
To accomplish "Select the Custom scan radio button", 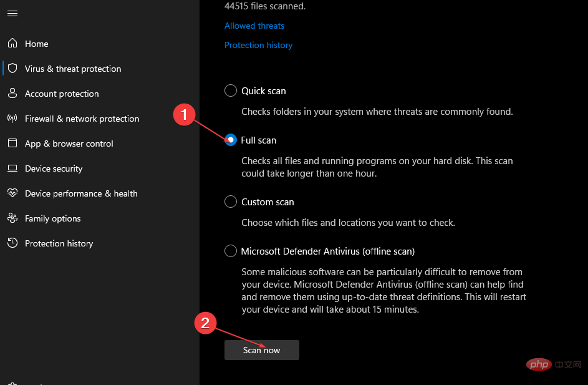I will (231, 202).
